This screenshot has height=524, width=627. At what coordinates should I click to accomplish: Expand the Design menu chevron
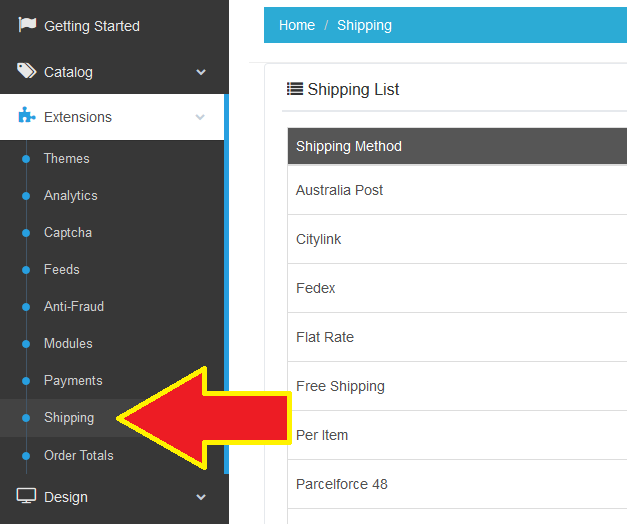[201, 497]
